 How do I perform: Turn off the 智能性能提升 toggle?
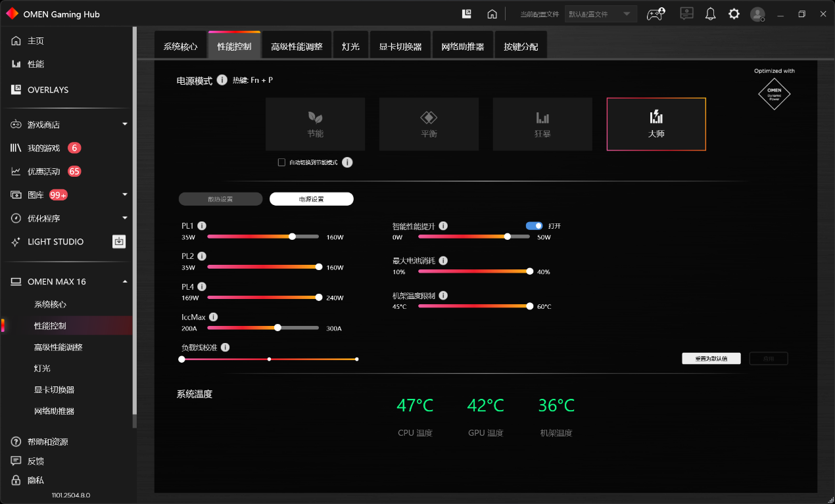(533, 225)
